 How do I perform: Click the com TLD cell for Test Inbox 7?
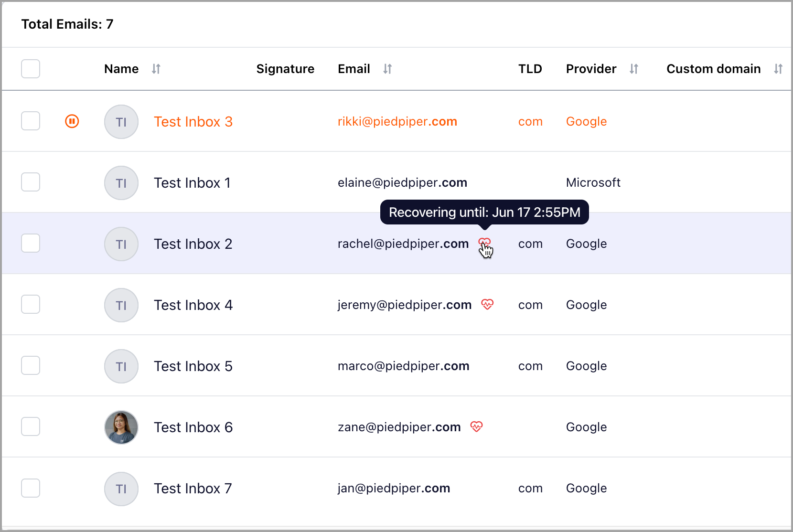click(x=530, y=489)
